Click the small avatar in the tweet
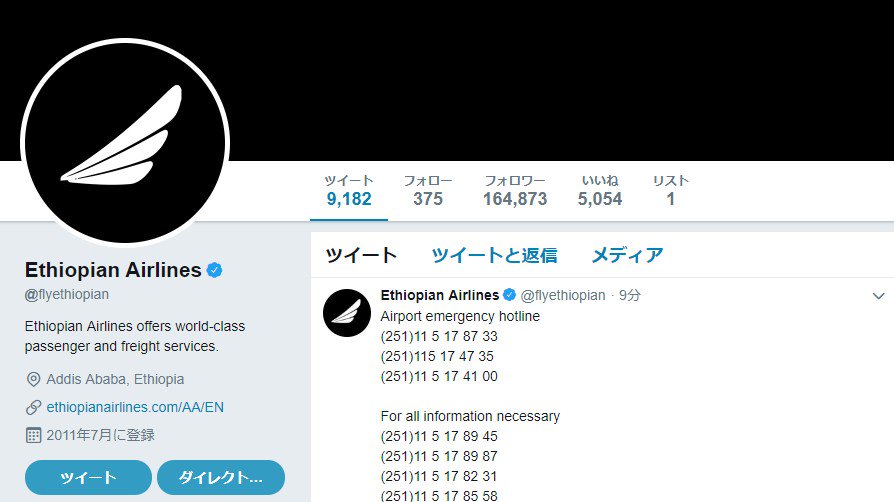This screenshot has height=502, width=894. tap(347, 313)
